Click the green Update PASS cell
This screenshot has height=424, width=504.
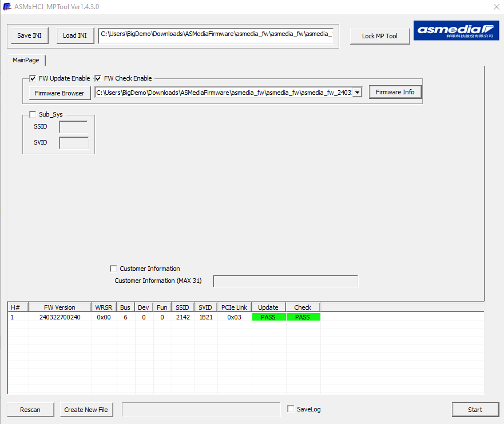click(268, 317)
